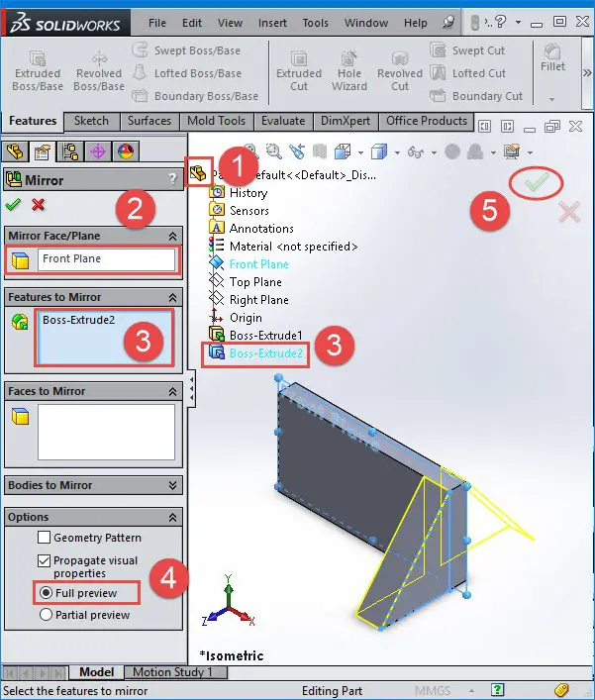Image resolution: width=595 pixels, height=700 pixels.
Task: Switch to the Motion Study 1 tab
Action: 175,672
